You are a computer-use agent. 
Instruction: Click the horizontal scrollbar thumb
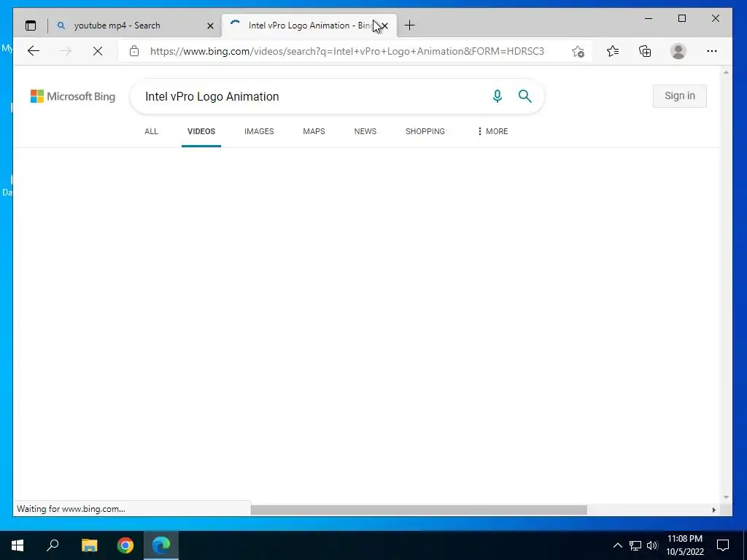[x=419, y=510]
